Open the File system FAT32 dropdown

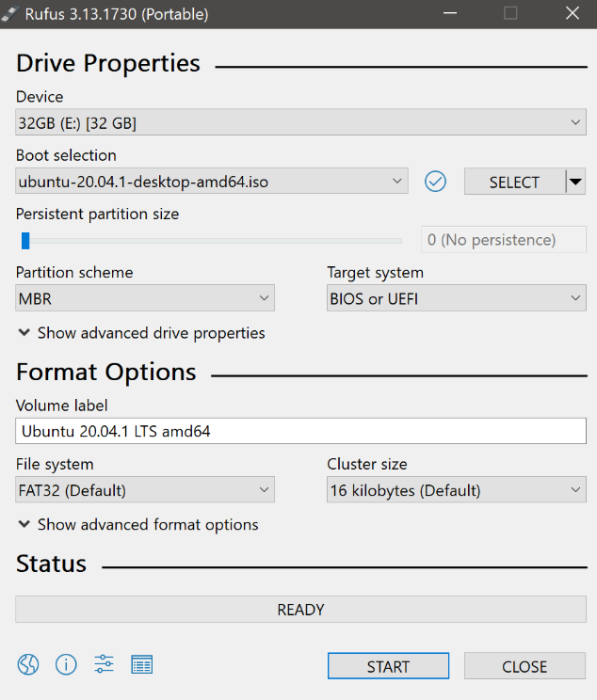pos(145,490)
